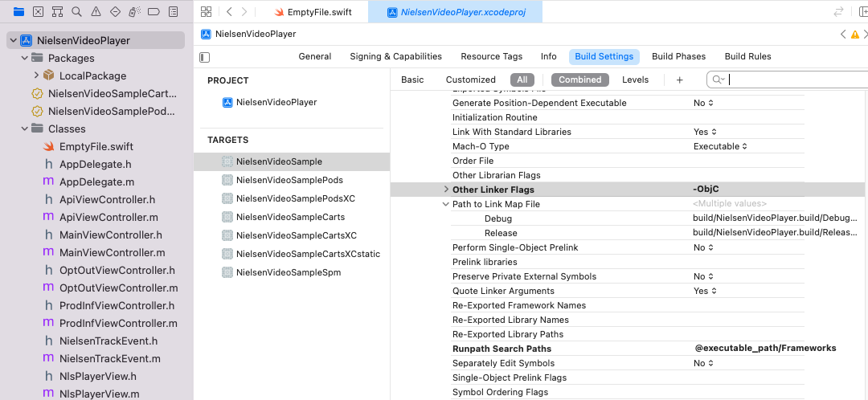Open Link With Standard Libraries dropdown
This screenshot has height=400, width=868.
click(706, 132)
